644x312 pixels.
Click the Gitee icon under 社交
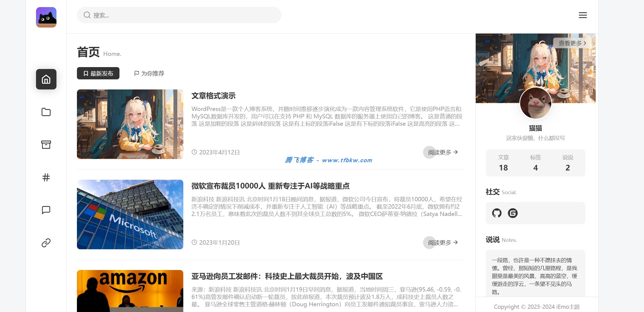(513, 213)
